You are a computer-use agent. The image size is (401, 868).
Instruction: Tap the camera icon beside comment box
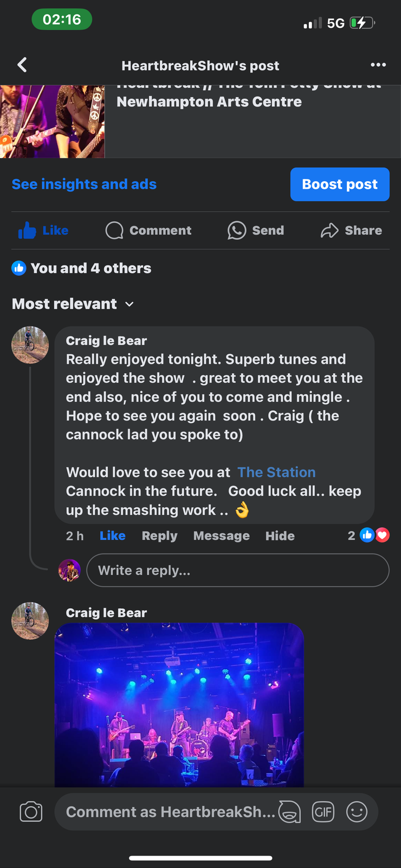click(x=31, y=812)
